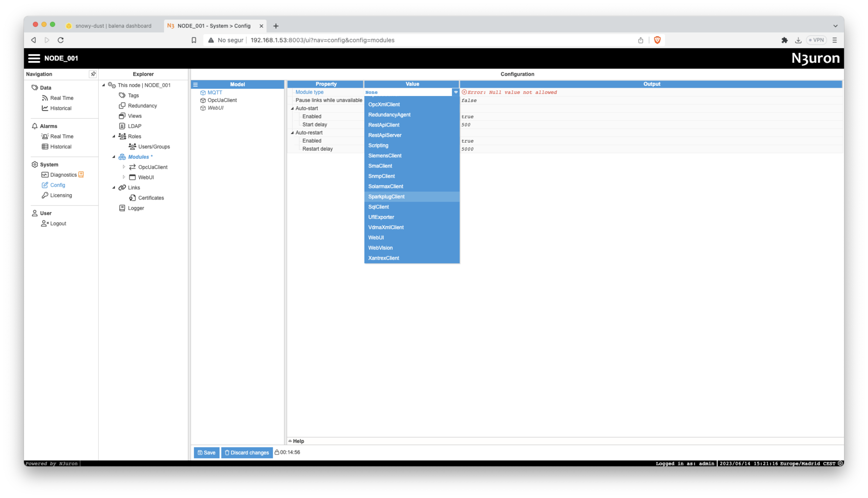Collapse the Modules tree node
Viewport: 868px width, 498px height.
[x=114, y=157]
